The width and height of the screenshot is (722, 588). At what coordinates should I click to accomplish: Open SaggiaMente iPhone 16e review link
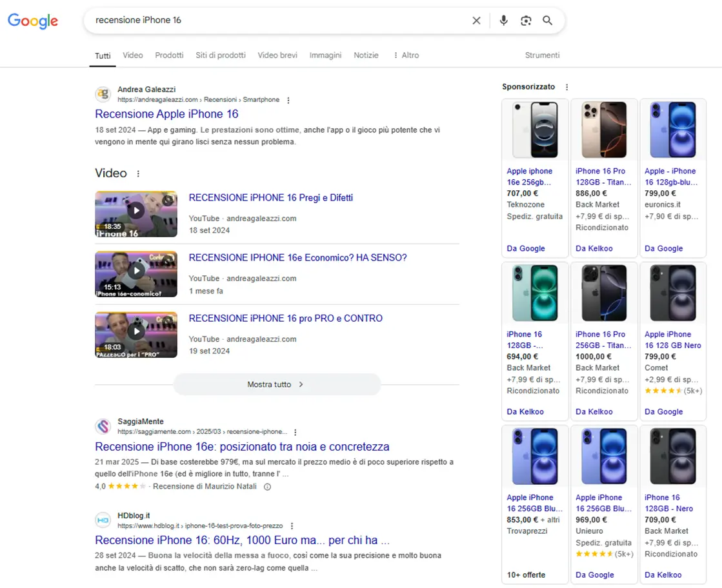[x=242, y=447]
